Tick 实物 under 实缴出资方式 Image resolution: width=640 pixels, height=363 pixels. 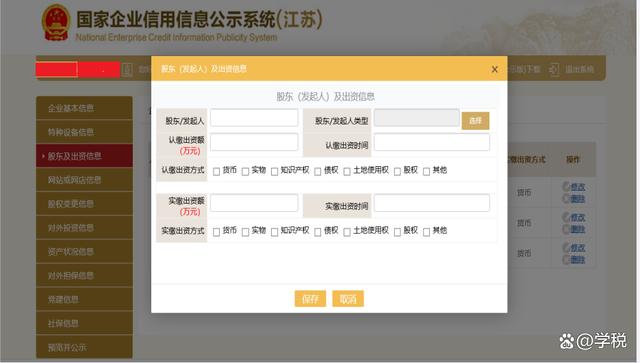click(245, 232)
